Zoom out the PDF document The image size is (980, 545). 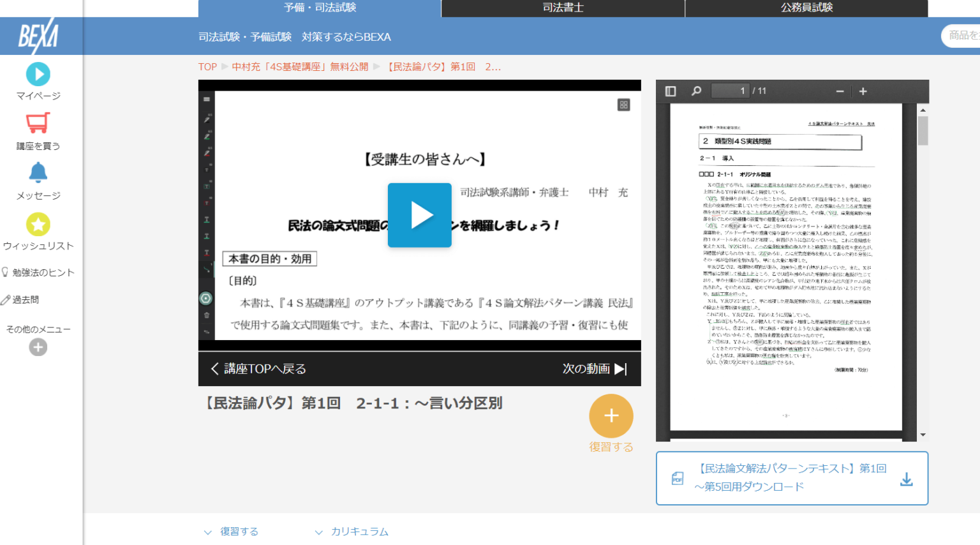(840, 91)
